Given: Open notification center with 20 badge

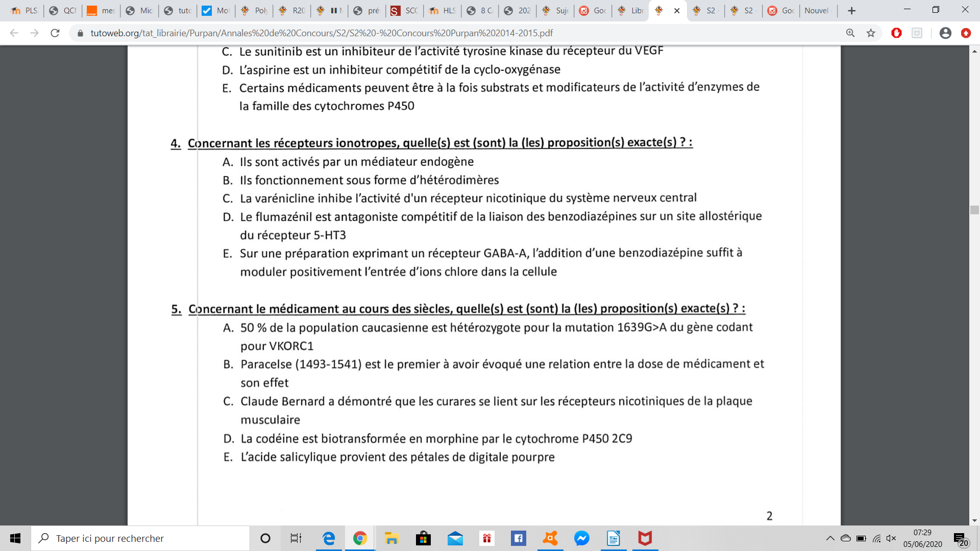Looking at the screenshot, I should click(x=960, y=539).
